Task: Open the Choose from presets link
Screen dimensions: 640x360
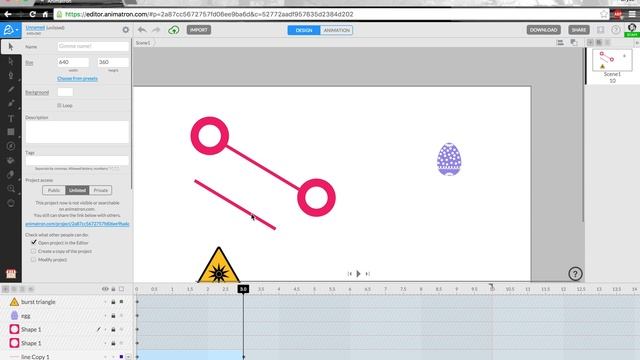Action: pyautogui.click(x=78, y=78)
